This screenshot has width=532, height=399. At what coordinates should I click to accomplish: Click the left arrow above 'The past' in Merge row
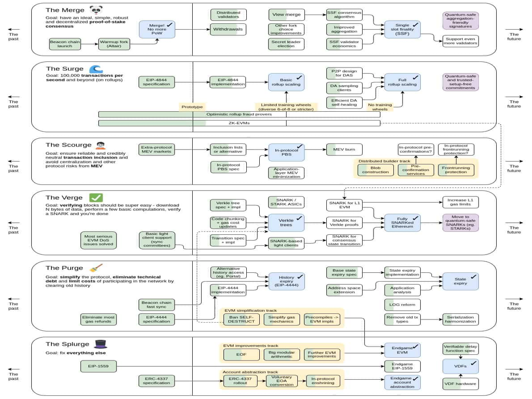click(14, 30)
